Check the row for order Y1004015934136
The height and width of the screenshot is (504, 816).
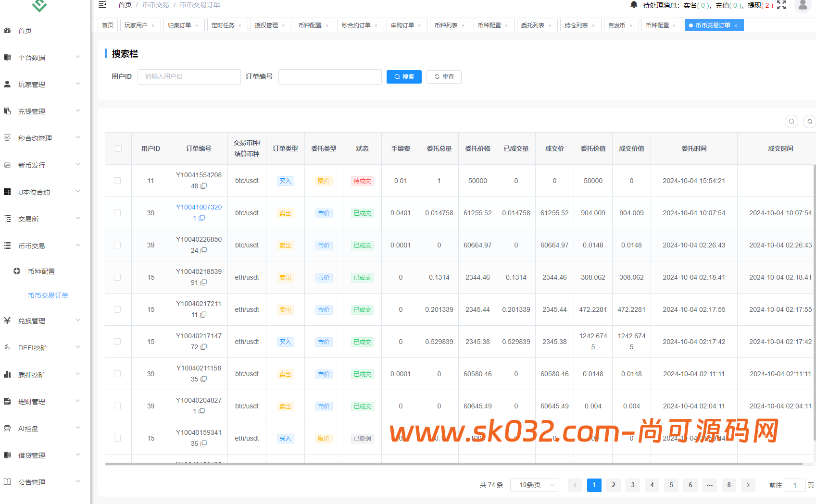pos(117,438)
